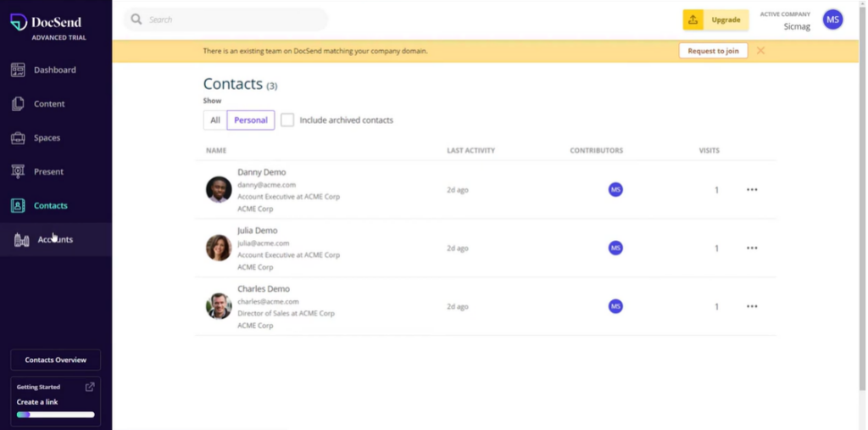
Task: Click Sicmag active company name
Action: click(797, 26)
